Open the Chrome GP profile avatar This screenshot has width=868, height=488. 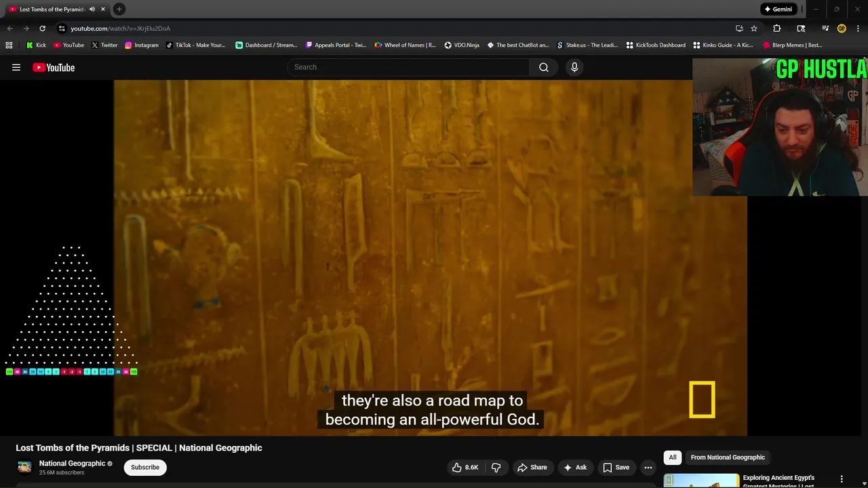(842, 28)
